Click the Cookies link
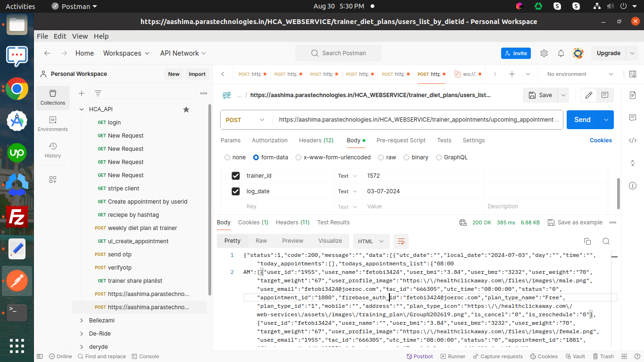 [601, 140]
